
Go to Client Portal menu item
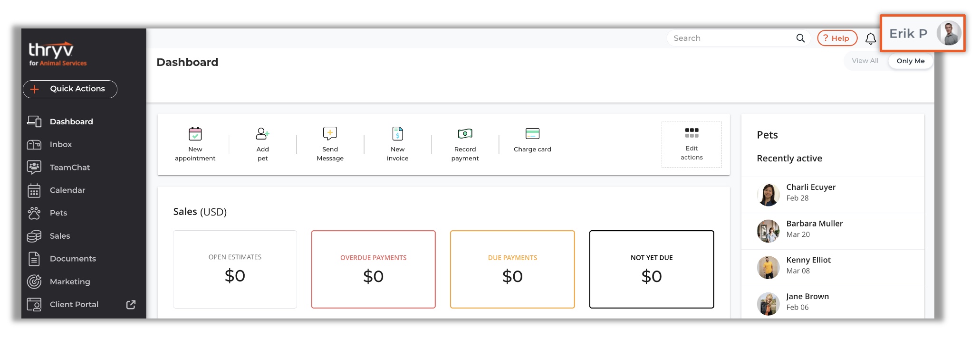tap(74, 304)
